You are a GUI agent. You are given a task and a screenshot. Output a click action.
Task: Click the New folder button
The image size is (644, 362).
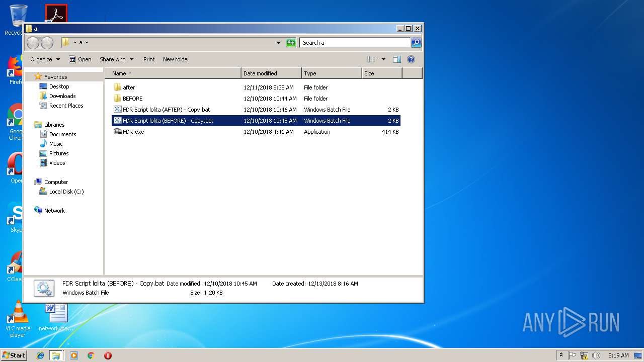pos(176,59)
